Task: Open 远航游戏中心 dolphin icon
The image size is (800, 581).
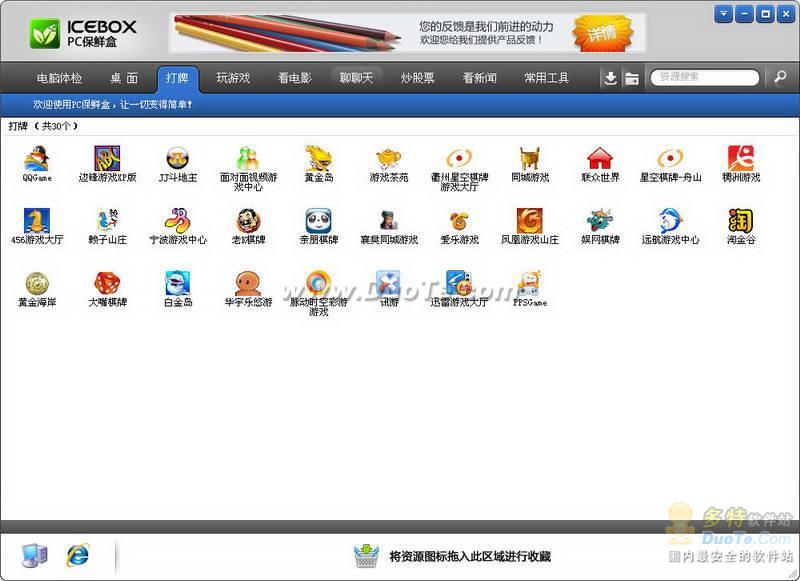Action: coord(670,221)
